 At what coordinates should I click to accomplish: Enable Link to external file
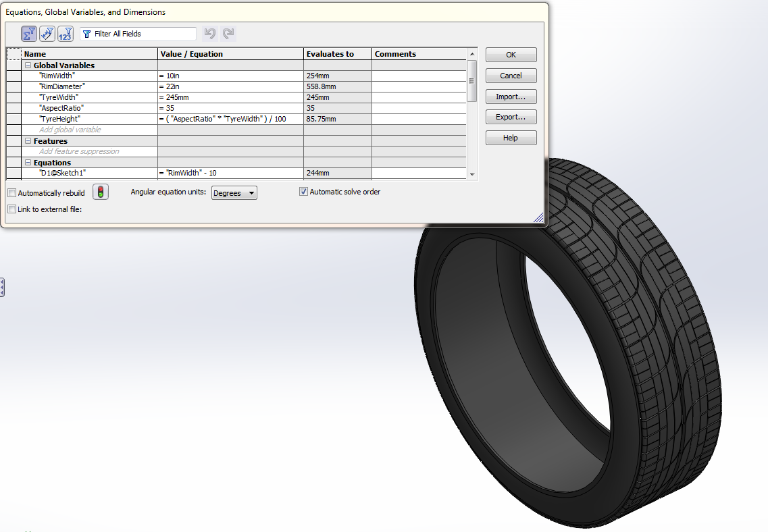12,209
